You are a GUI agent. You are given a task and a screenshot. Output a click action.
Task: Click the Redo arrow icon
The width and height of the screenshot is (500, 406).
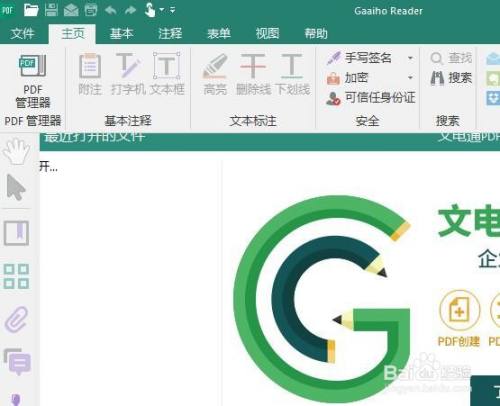pyautogui.click(x=130, y=10)
